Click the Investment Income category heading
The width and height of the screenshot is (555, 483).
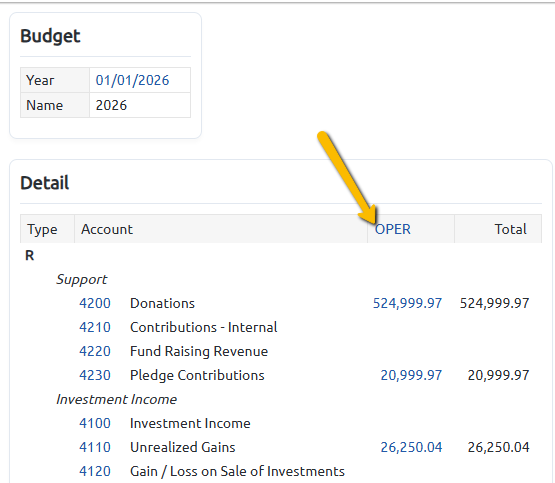(x=116, y=399)
